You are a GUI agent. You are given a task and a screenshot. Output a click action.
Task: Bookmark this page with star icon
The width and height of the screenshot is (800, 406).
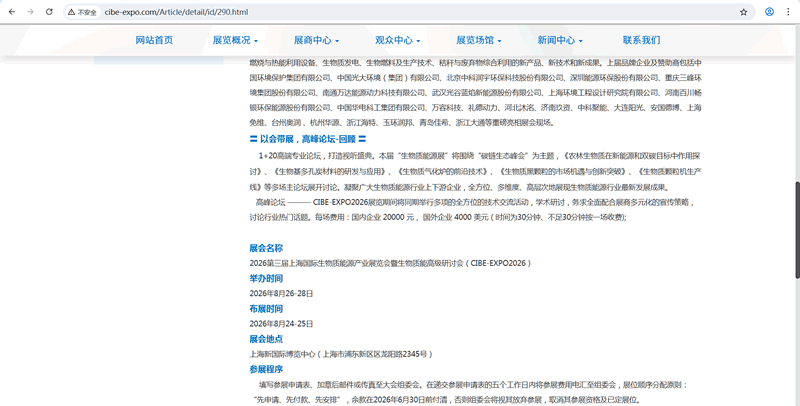click(743, 12)
